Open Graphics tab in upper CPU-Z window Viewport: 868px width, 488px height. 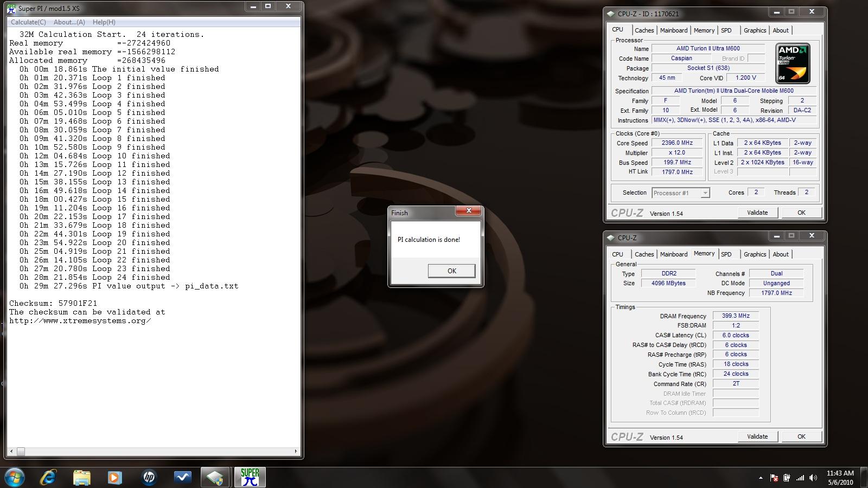[x=755, y=30]
